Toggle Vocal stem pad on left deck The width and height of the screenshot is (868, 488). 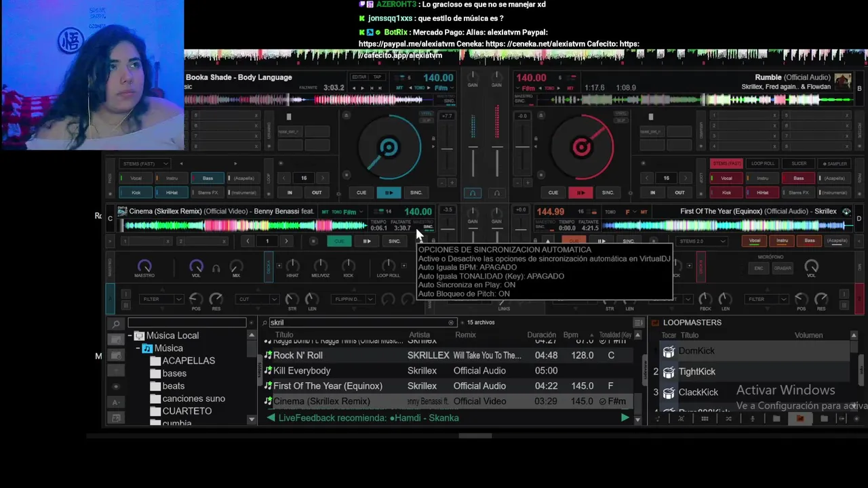pos(136,178)
